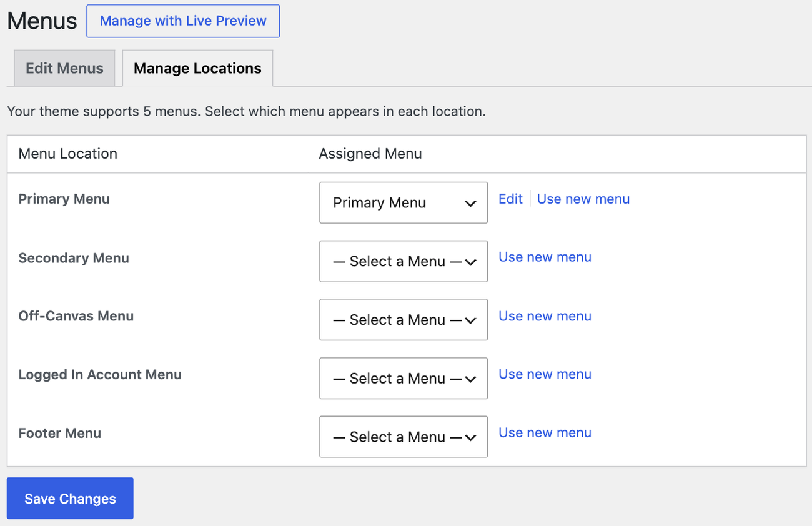The height and width of the screenshot is (526, 812).
Task: Open the Off-Canvas Menu select dropdown
Action: click(404, 320)
